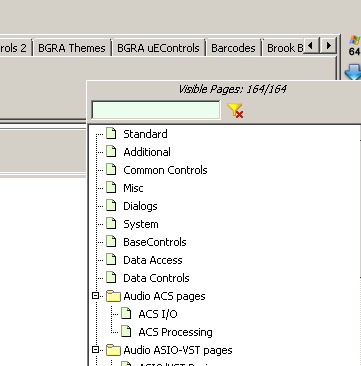Click the Additional page icon

(x=111, y=152)
